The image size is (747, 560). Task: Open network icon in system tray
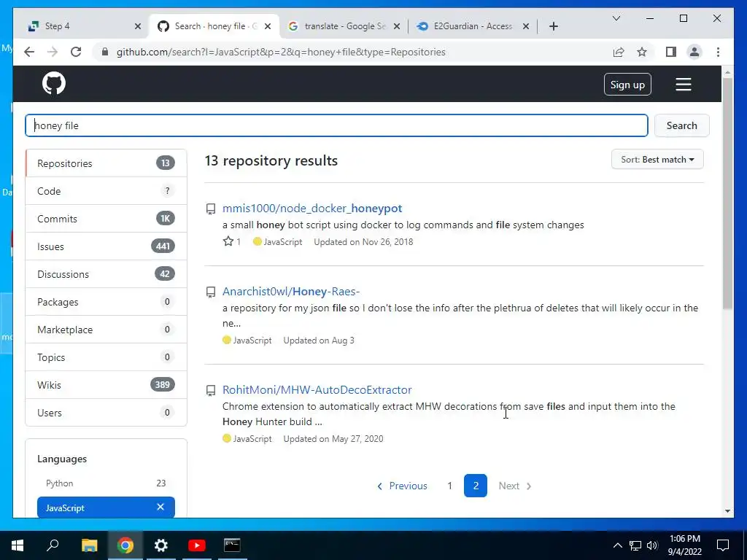coord(635,545)
